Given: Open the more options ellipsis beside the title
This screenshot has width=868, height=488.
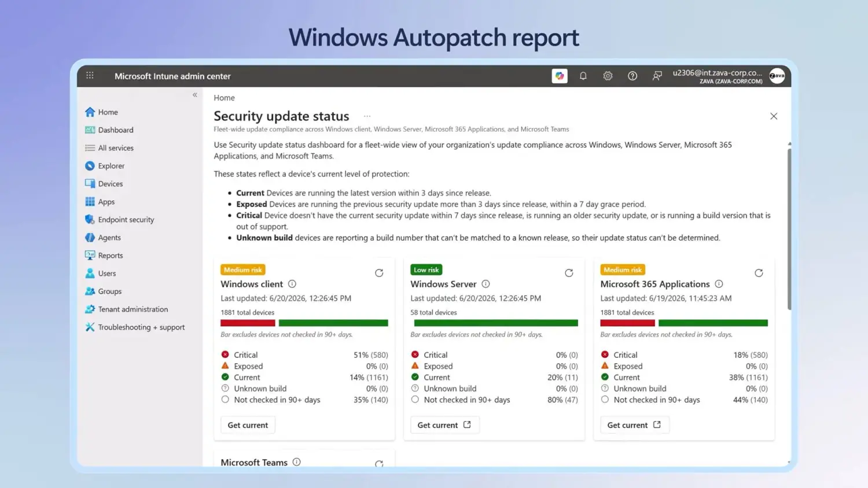Looking at the screenshot, I should pos(367,116).
